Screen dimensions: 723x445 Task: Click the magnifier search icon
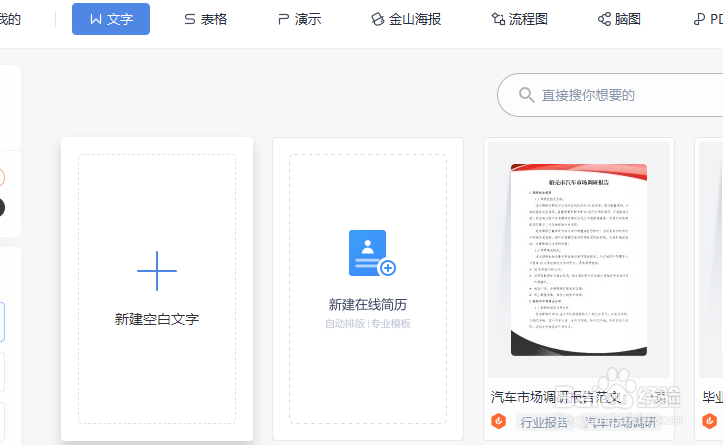pyautogui.click(x=526, y=95)
